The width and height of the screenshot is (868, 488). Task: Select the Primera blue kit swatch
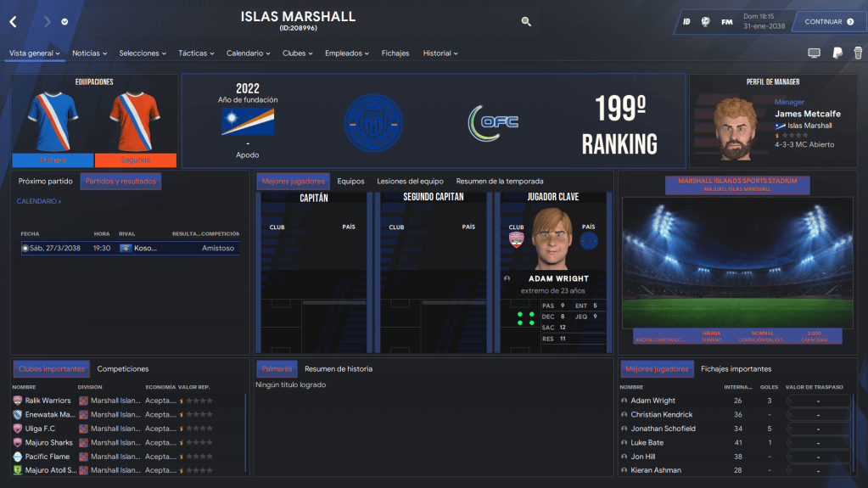[53, 160]
